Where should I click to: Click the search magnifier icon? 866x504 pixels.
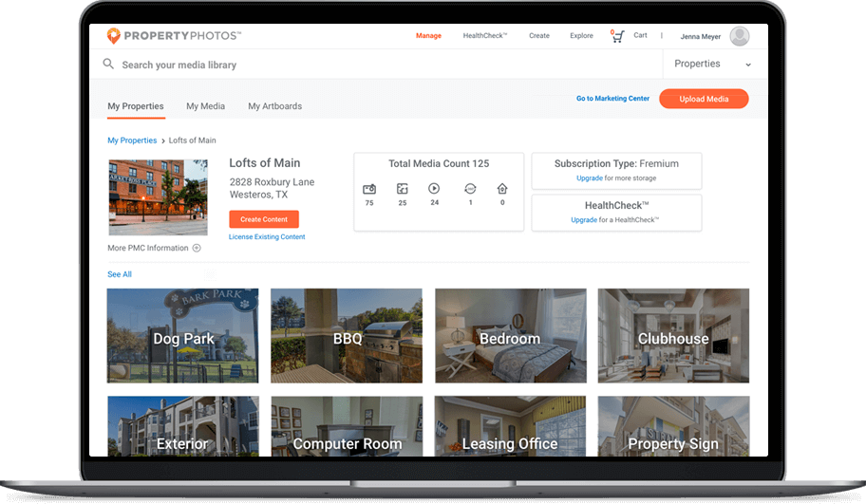coord(108,64)
